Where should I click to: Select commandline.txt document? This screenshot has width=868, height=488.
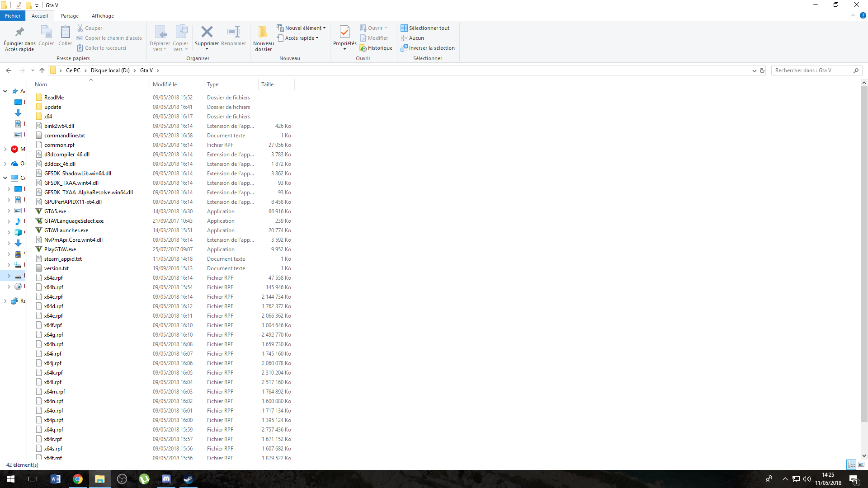pyautogui.click(x=65, y=136)
